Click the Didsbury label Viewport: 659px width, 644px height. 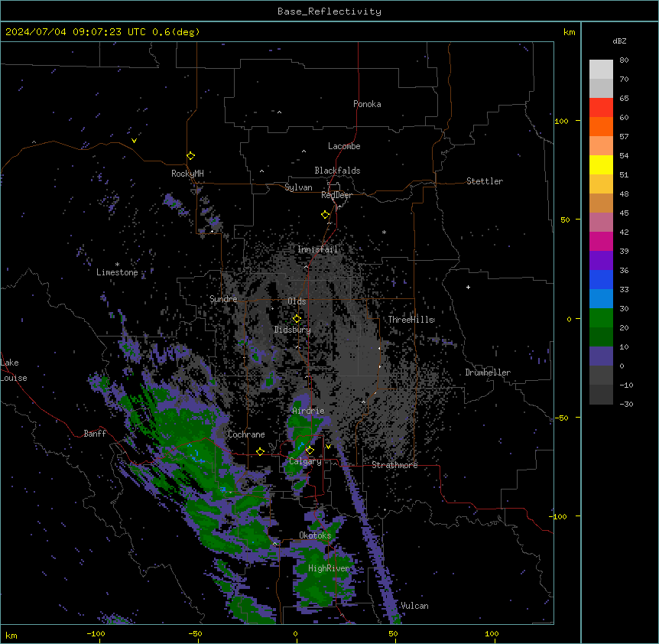pos(293,330)
